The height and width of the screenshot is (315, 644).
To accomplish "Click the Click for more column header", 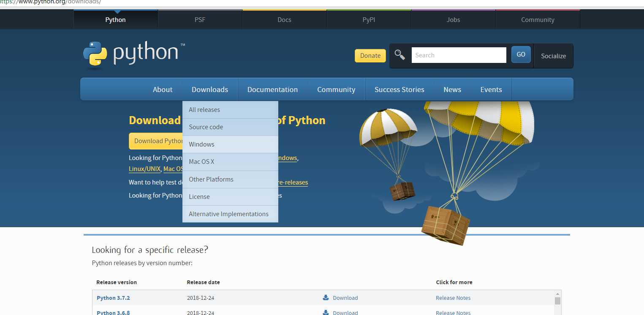I will tap(454, 282).
